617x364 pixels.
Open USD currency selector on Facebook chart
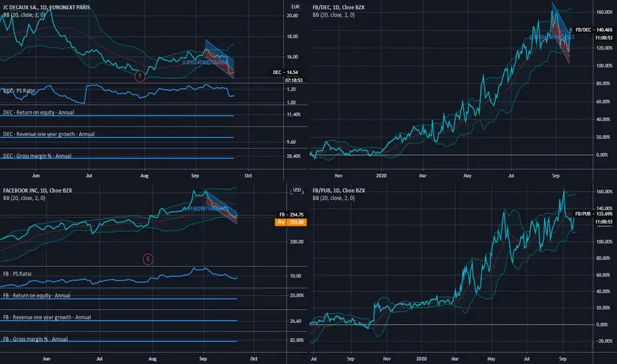297,190
